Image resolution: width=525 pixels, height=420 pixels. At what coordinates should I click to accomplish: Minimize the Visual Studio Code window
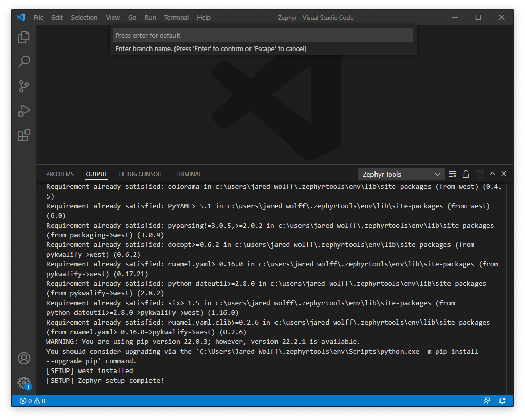coord(455,17)
